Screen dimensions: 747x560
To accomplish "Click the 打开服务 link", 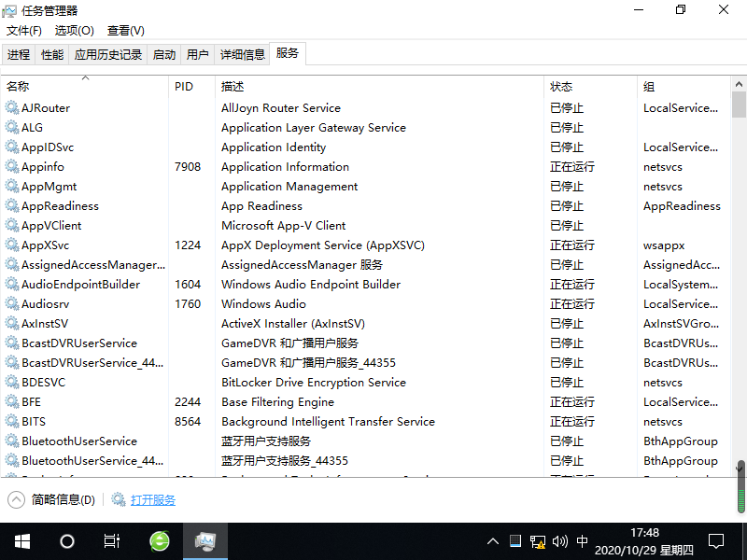I will pyautogui.click(x=153, y=499).
